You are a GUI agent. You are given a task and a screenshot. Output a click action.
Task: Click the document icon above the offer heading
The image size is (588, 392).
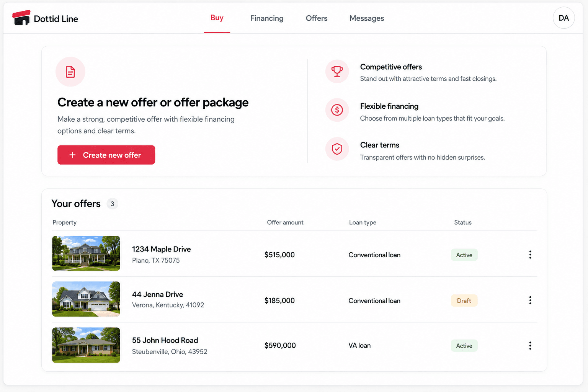click(70, 72)
